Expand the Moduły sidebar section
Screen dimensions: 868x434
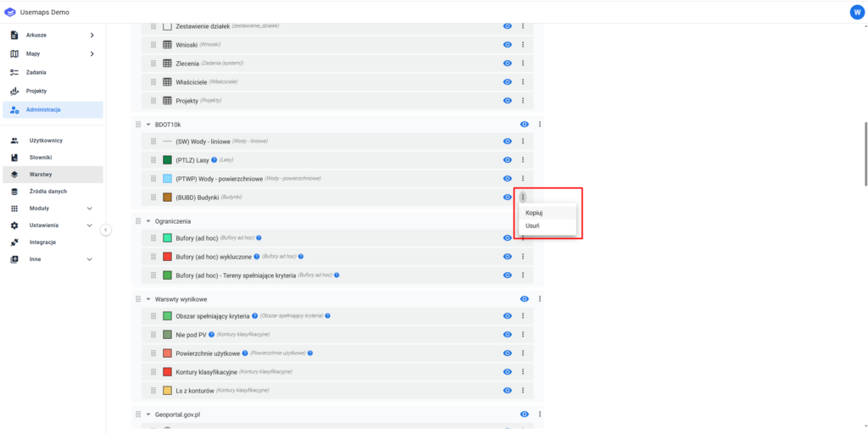[x=89, y=209]
